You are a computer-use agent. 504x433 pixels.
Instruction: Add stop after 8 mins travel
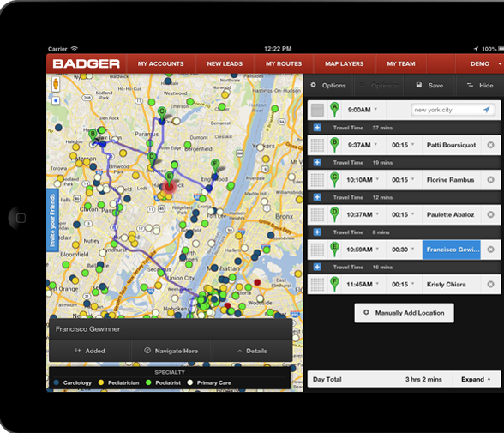[x=317, y=232]
